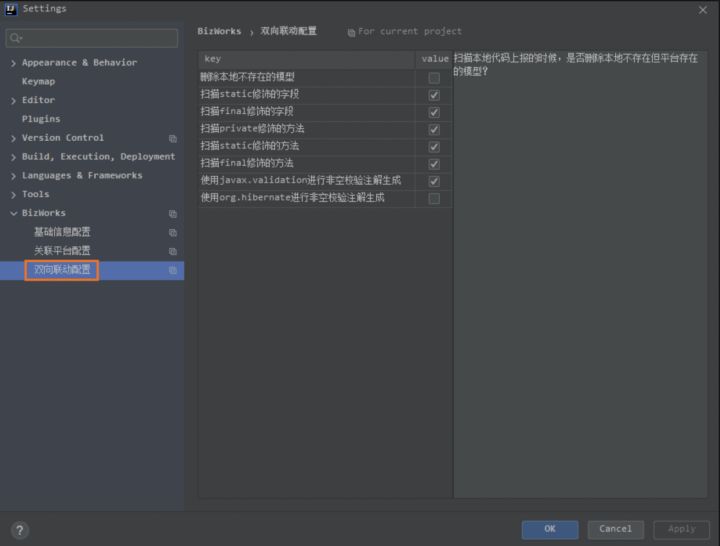
Task: Close the Settings dialog
Action: coord(703,10)
